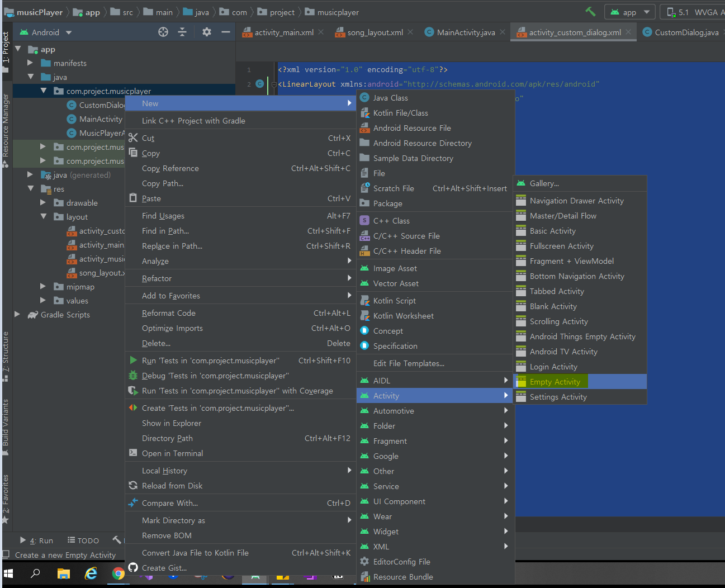Switch to the activity_main.xml tab
Viewport: 725px width, 588px height.
point(284,32)
